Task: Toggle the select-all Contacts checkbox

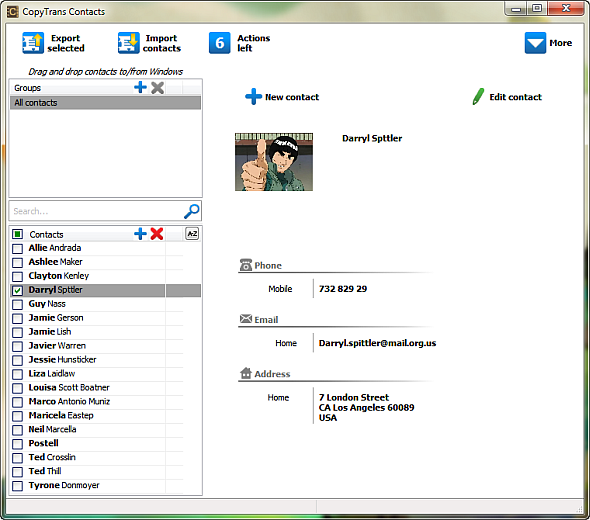Action: 17,234
